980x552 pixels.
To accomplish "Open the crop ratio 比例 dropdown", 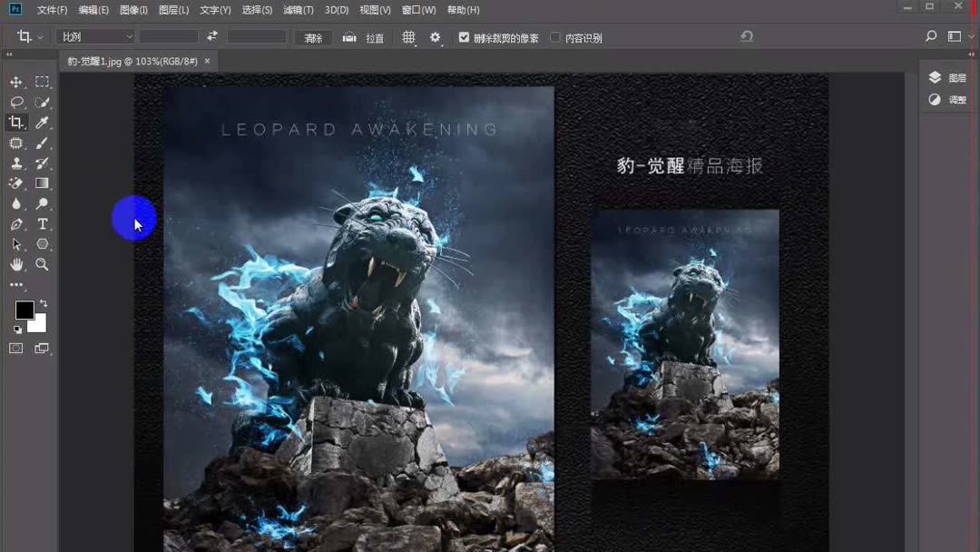I will pos(95,36).
